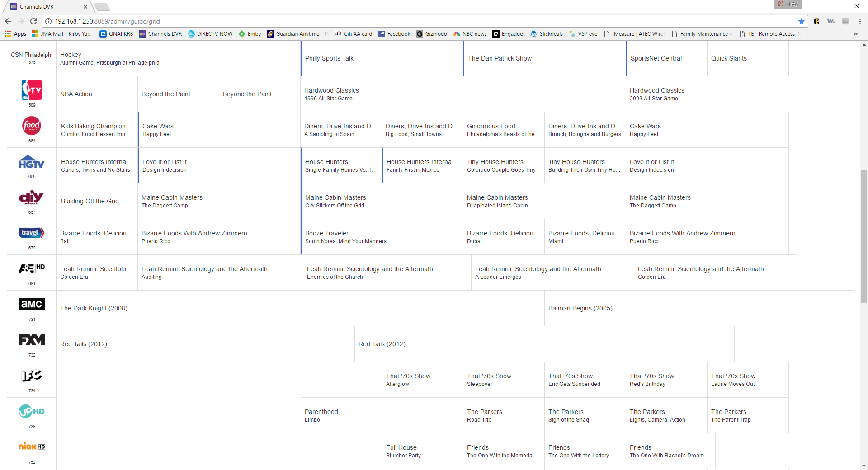Click the FXM channel logo

coord(32,340)
